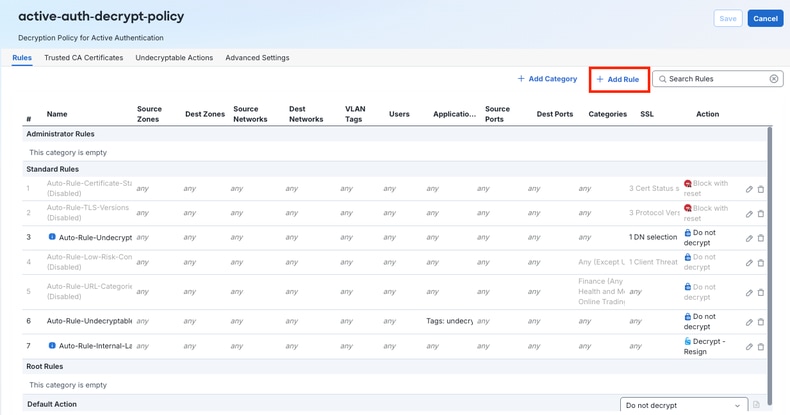Screen dimensions: 790x415
Task: Edit rule 4 Auto-Rule-Low-Risk pencil icon
Action: click(x=749, y=263)
